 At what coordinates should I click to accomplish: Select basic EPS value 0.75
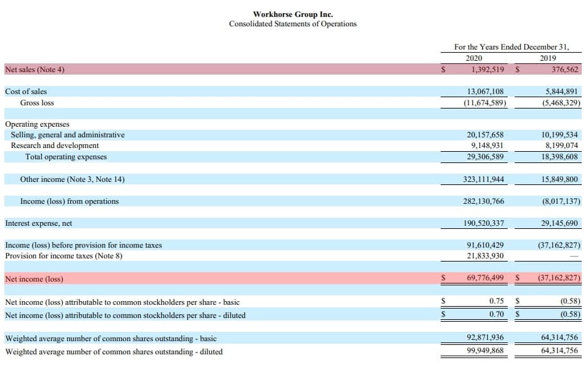[x=496, y=301]
